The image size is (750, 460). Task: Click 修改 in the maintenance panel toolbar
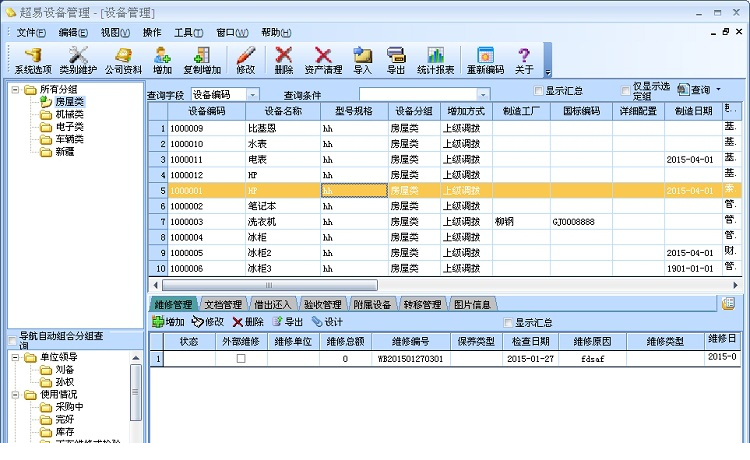point(208,322)
